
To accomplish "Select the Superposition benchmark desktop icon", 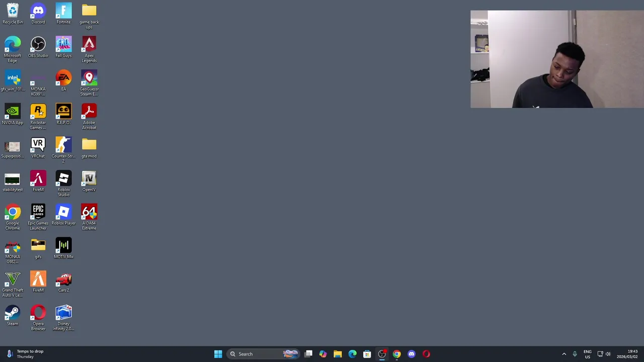I will 13,148.
